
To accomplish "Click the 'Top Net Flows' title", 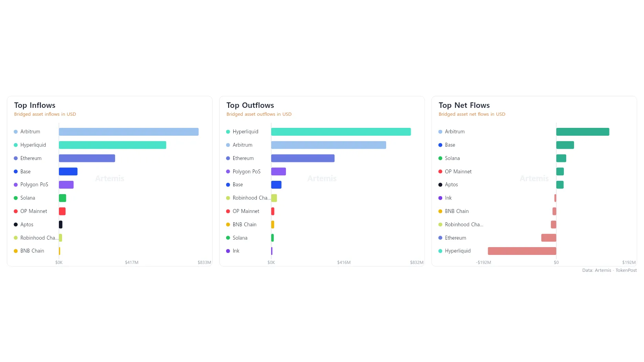I will click(464, 105).
